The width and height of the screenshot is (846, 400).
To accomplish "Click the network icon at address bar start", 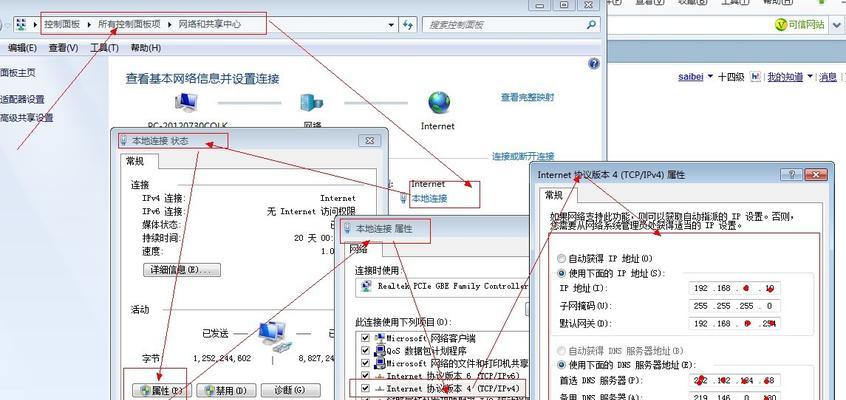I will pos(21,24).
